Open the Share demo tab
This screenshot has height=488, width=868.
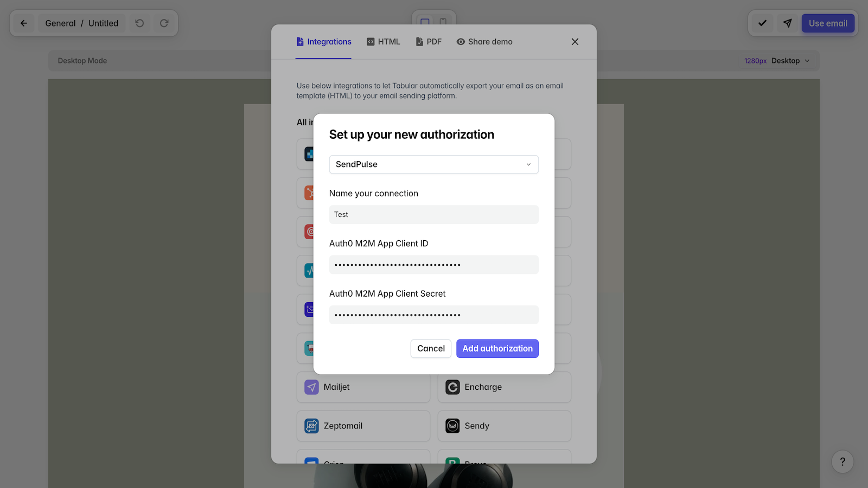click(x=484, y=42)
